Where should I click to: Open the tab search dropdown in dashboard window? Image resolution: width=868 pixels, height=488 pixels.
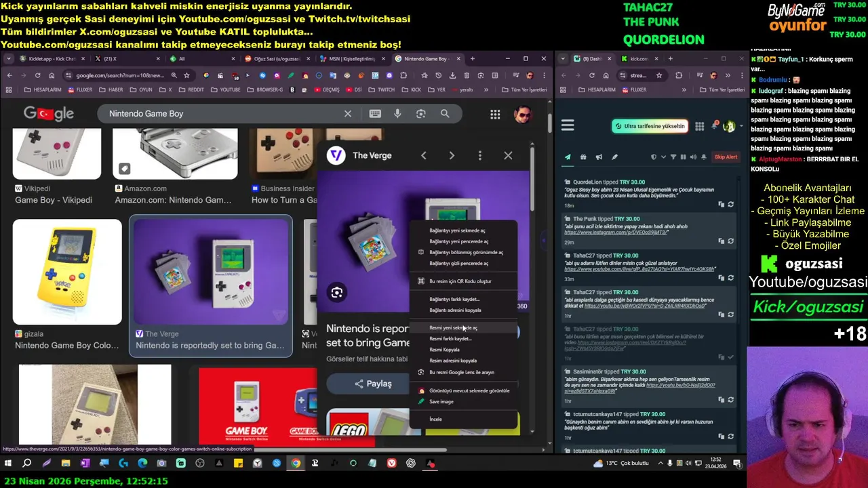pyautogui.click(x=563, y=59)
